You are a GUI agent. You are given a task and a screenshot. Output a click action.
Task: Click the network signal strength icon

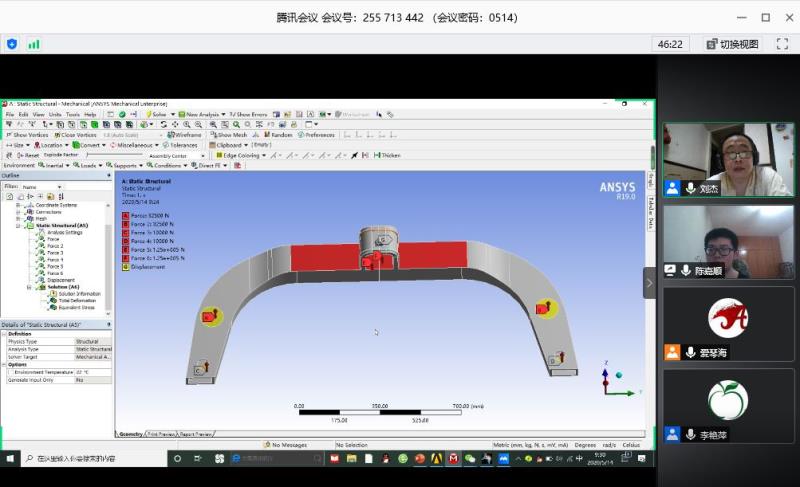click(34, 44)
